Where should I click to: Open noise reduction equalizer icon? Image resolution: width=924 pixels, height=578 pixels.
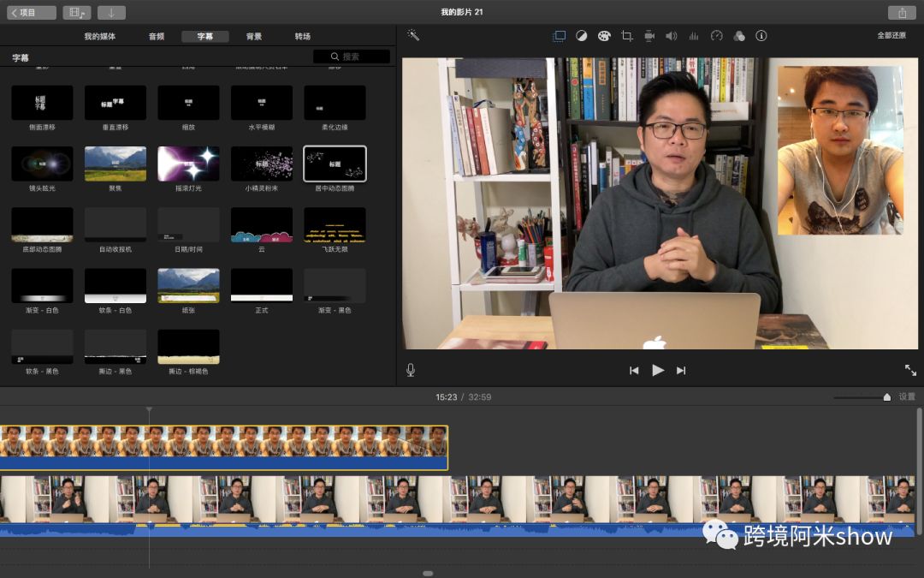694,36
